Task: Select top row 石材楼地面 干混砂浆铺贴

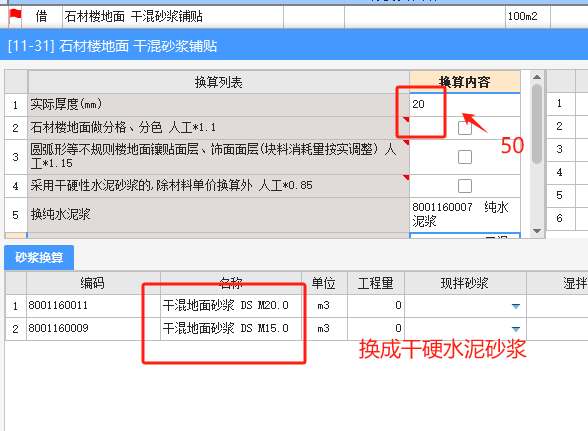Action: (x=172, y=16)
